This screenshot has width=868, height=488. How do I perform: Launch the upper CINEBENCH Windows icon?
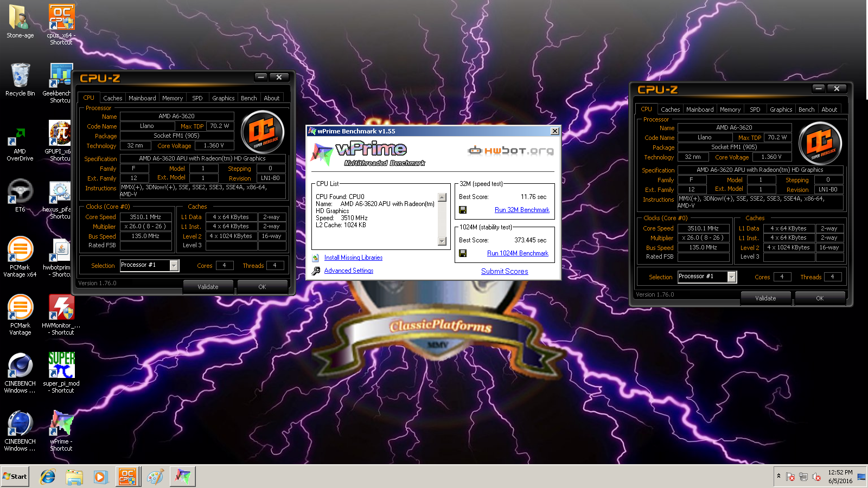pyautogui.click(x=20, y=373)
